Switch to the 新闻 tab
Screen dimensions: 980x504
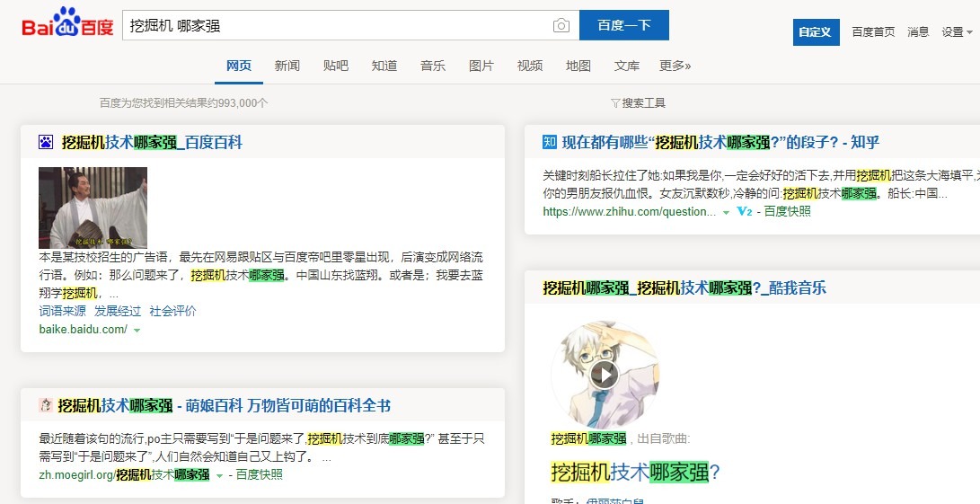pos(287,66)
